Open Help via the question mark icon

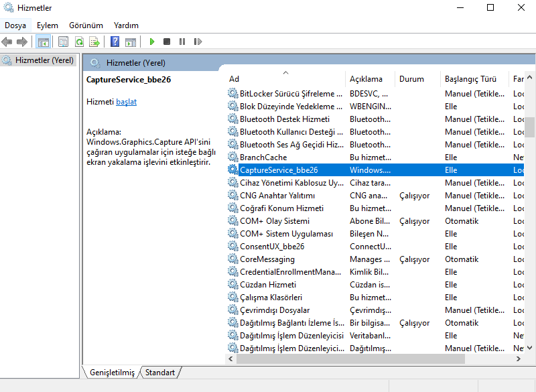click(115, 42)
